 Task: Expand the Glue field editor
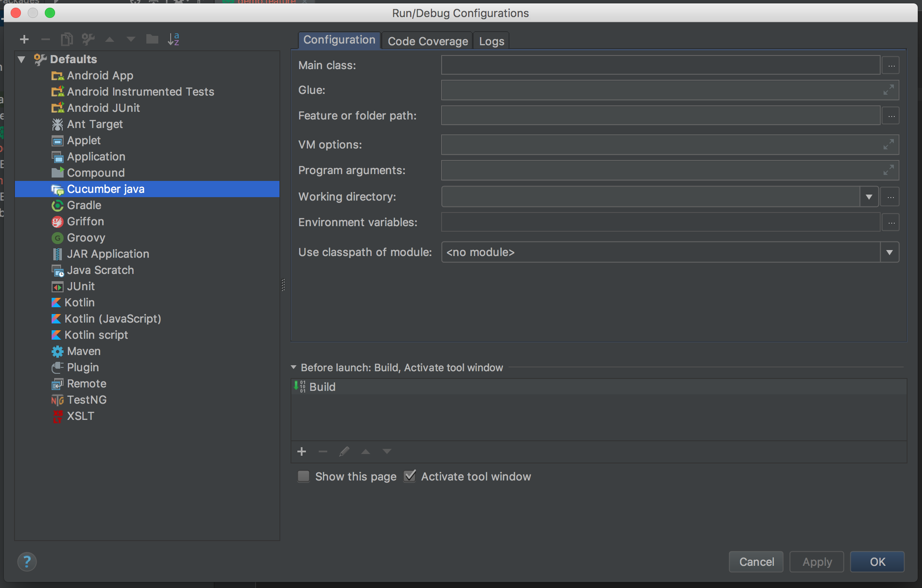[x=888, y=90]
